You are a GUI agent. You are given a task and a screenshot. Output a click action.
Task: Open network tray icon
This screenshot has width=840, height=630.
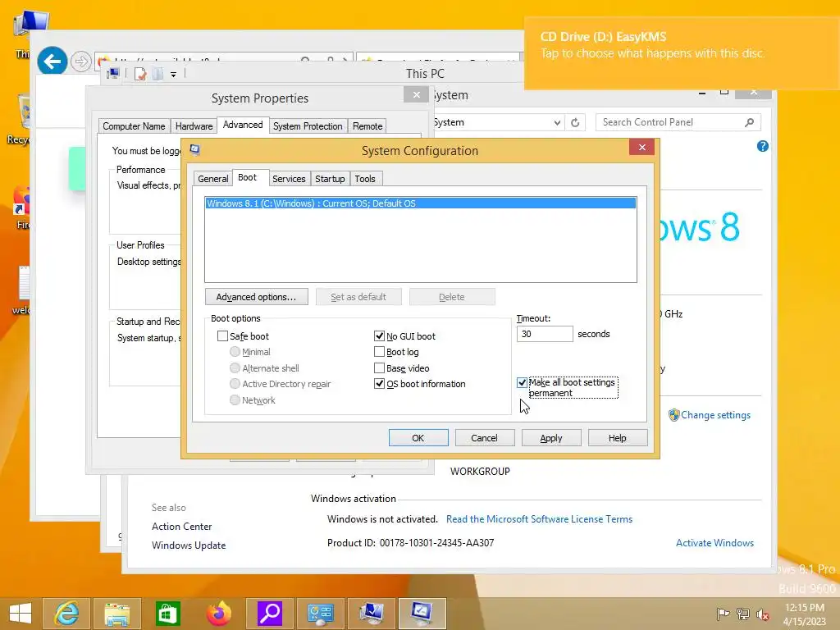(x=742, y=614)
